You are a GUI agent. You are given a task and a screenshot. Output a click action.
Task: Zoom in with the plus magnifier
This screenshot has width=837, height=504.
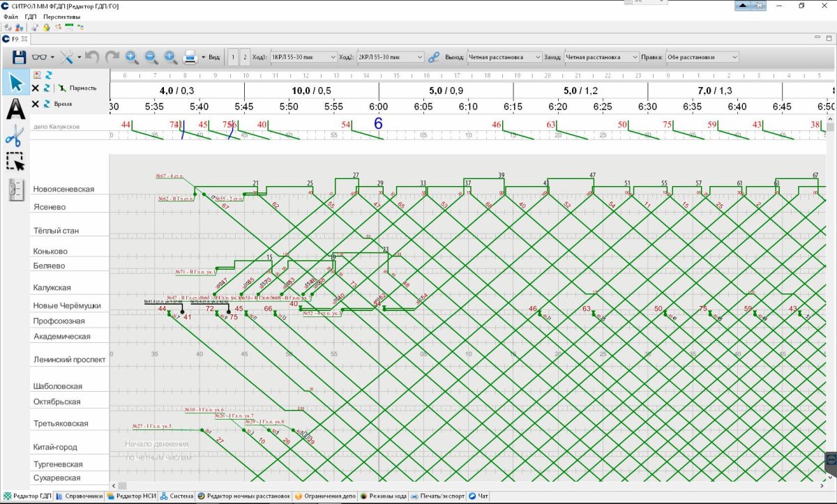132,57
